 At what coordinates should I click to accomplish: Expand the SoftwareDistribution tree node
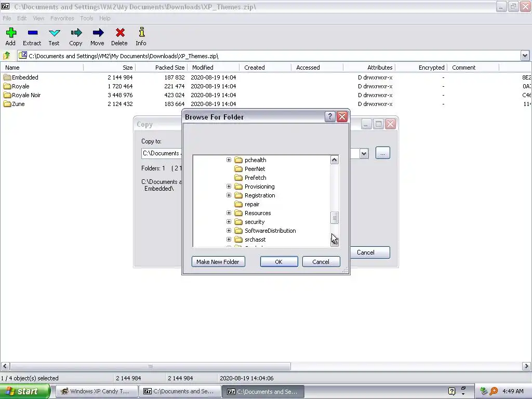(229, 230)
